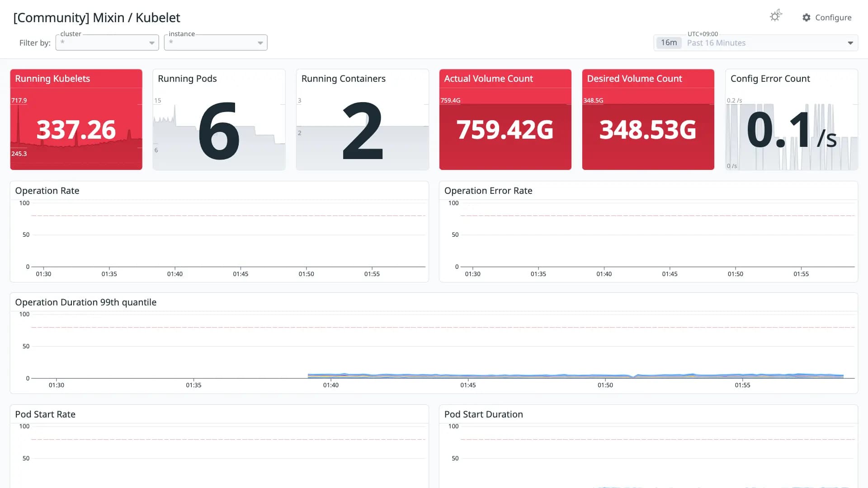Viewport: 868px width, 488px height.
Task: Select the Desired Volume Count tile
Action: tap(648, 120)
